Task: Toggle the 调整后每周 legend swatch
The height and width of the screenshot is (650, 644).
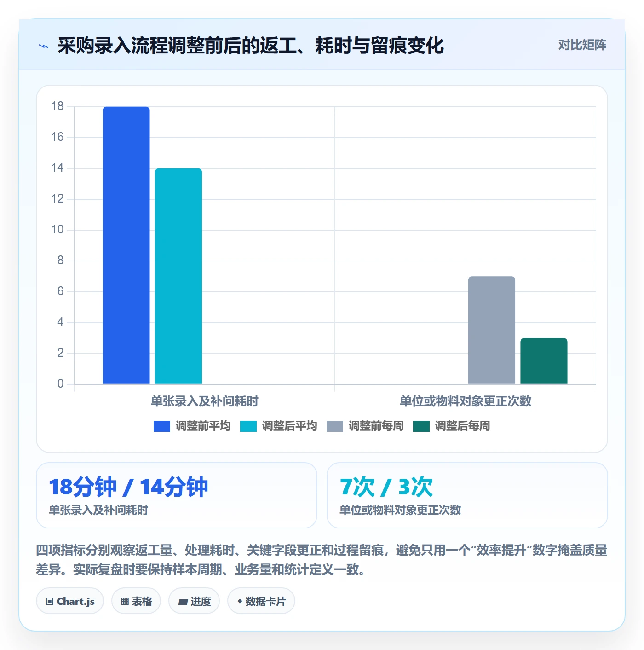Action: (421, 426)
